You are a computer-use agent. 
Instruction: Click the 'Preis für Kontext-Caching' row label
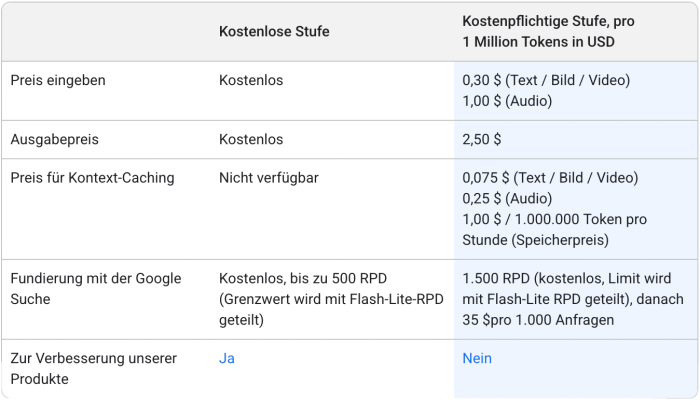92,178
